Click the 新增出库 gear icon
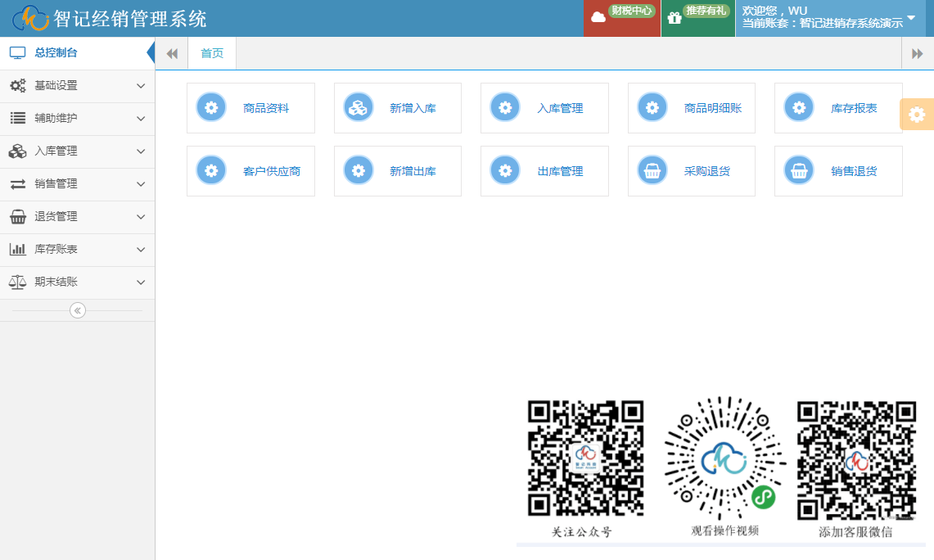This screenshot has width=934, height=560. tap(358, 171)
